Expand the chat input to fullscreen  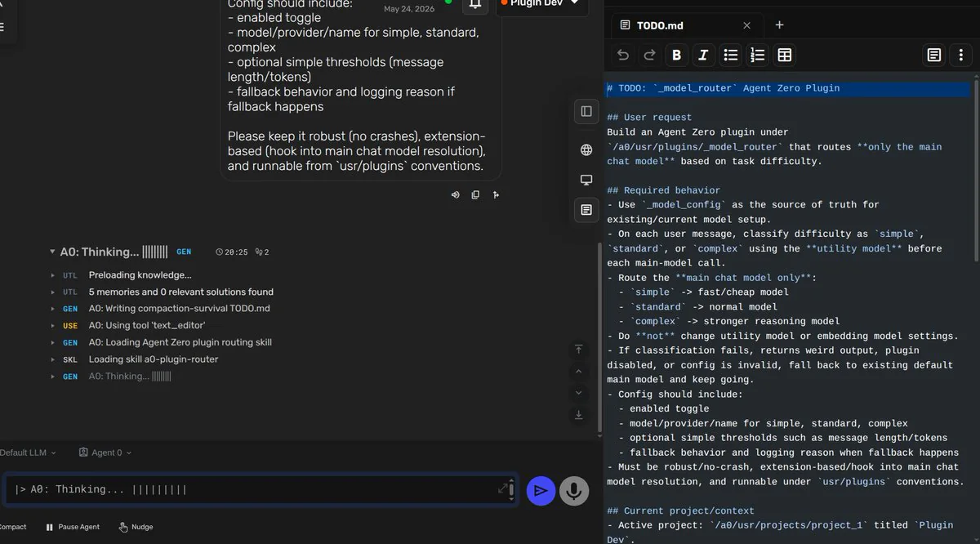coord(503,488)
